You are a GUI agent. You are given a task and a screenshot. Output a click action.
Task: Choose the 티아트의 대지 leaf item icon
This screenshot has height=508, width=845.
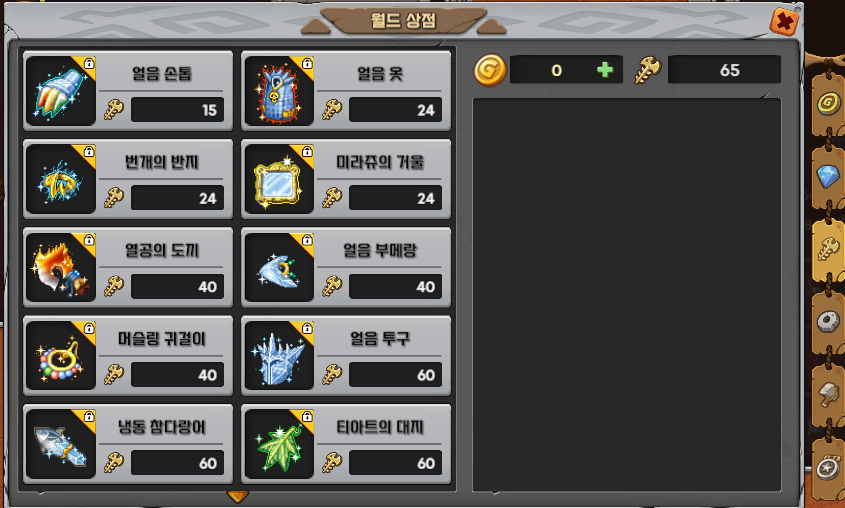(279, 444)
